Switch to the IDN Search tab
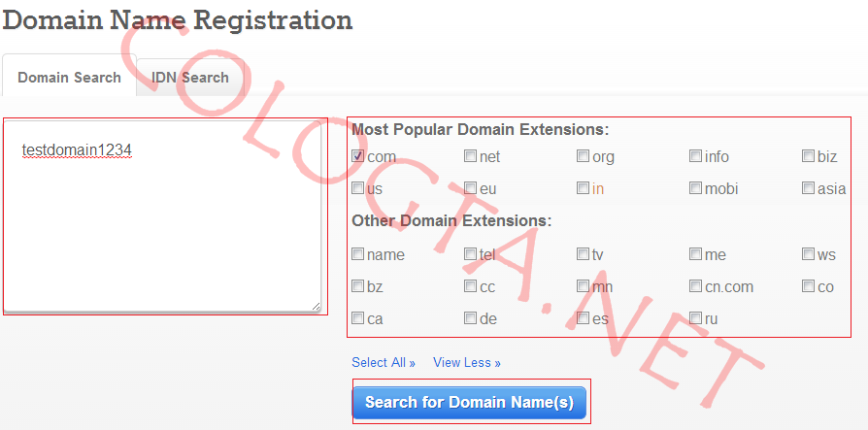The height and width of the screenshot is (430, 868). click(x=190, y=77)
